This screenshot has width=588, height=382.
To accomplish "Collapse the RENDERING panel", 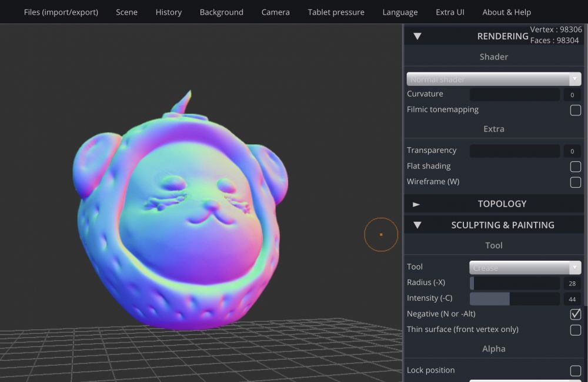I will [417, 35].
